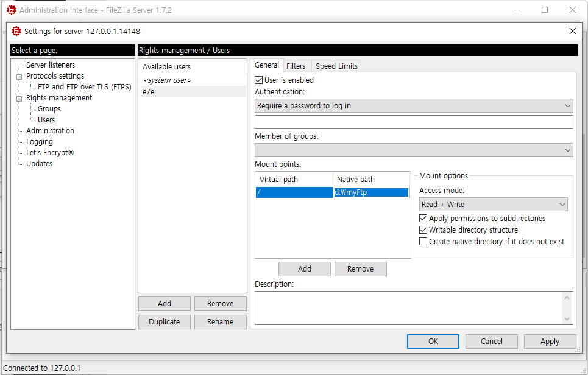Click the OK button
The height and width of the screenshot is (375, 588).
tap(433, 342)
